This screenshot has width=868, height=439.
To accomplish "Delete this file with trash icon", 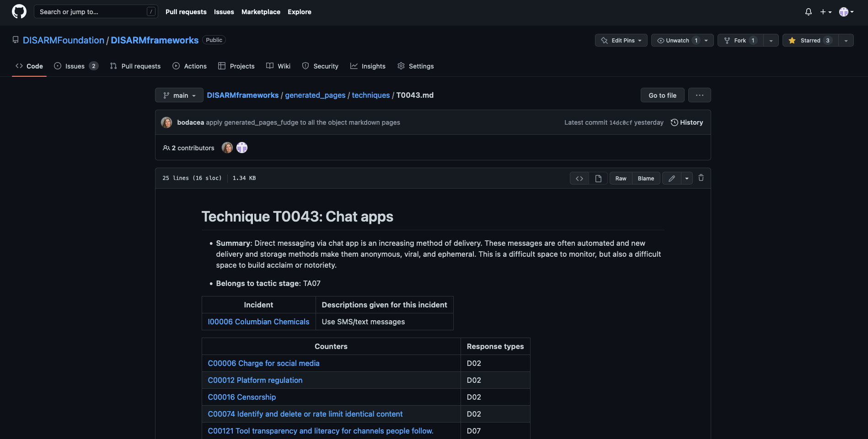I will point(701,178).
